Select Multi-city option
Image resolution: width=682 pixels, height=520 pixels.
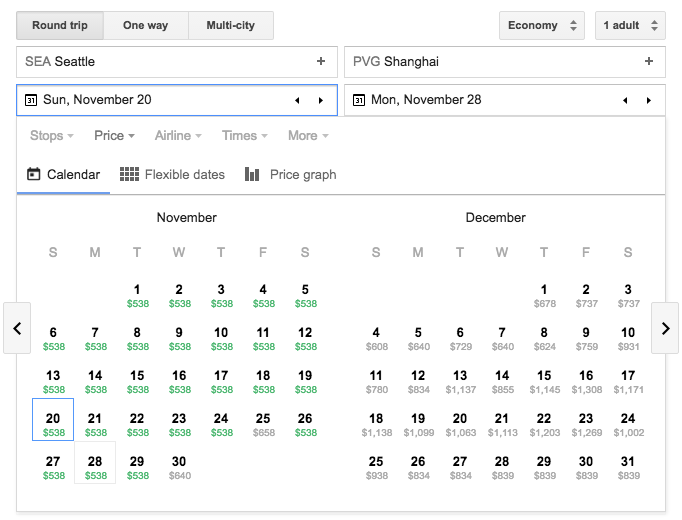click(x=231, y=25)
